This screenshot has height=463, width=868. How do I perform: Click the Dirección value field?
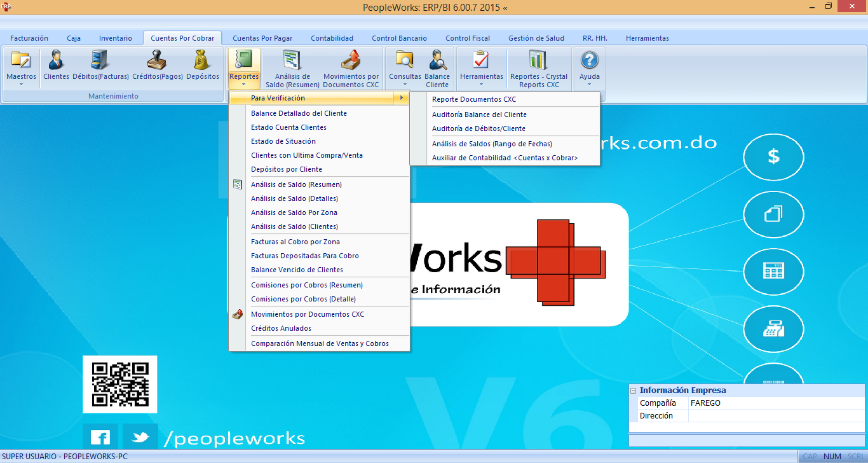pos(776,416)
